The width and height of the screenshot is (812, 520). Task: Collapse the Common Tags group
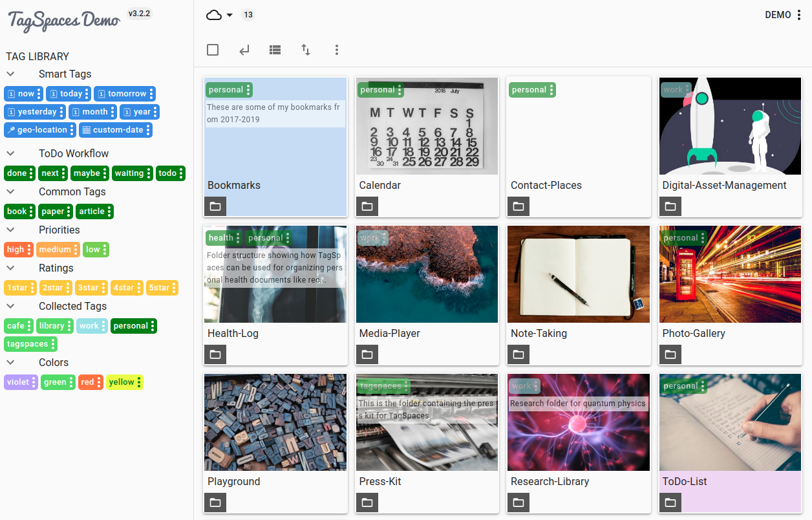[11, 191]
